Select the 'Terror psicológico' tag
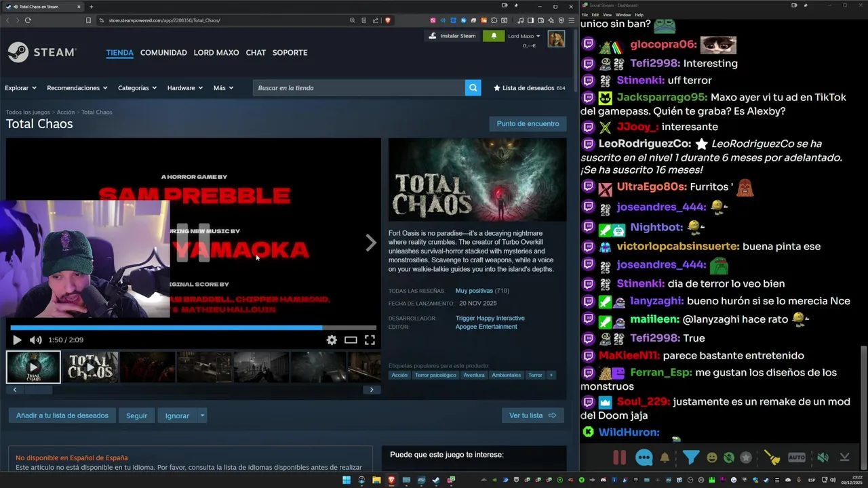 [x=435, y=375]
